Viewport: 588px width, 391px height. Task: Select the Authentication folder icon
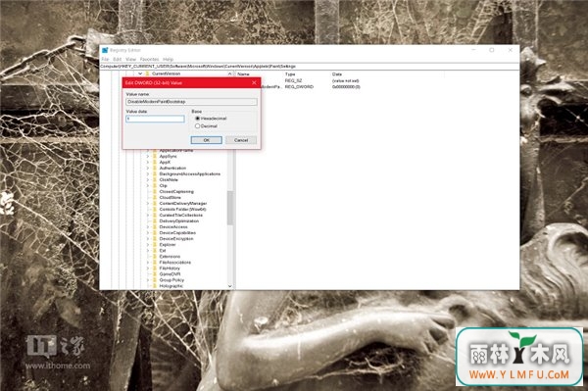[155, 168]
